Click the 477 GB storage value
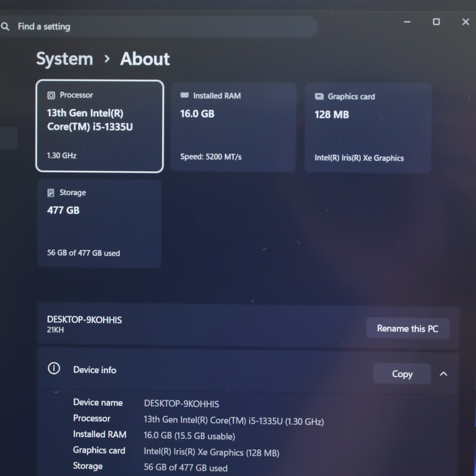Image resolution: width=476 pixels, height=476 pixels. 63,210
